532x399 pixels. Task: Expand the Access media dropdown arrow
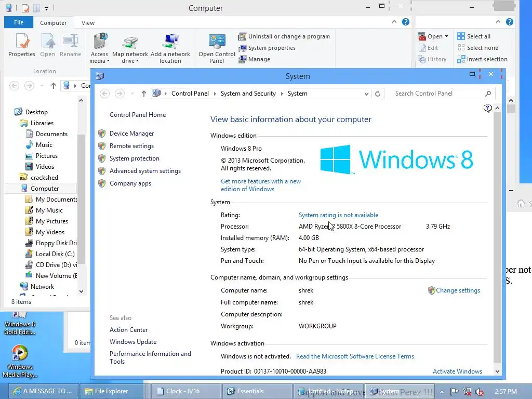click(108, 61)
